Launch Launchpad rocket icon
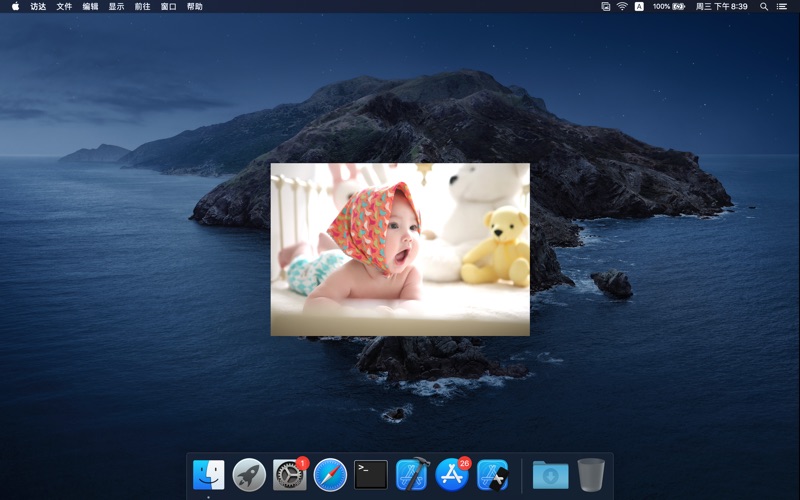This screenshot has height=500, width=800. (249, 474)
